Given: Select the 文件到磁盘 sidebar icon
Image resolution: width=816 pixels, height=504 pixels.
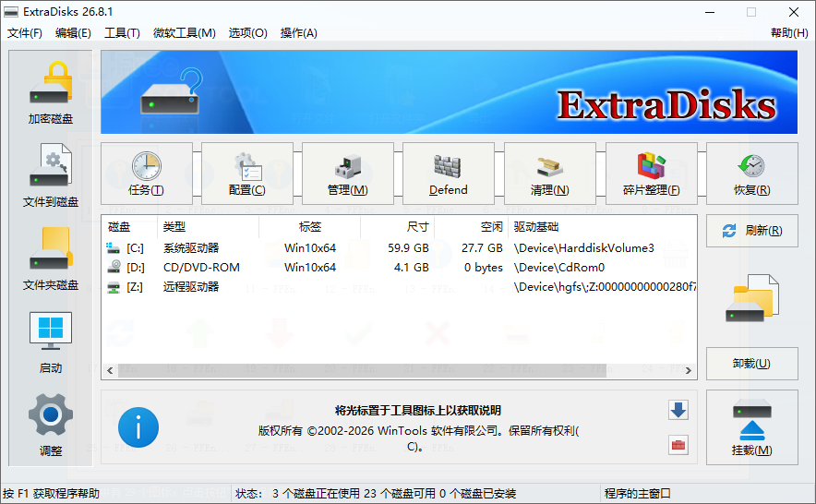Looking at the screenshot, I should click(x=51, y=175).
